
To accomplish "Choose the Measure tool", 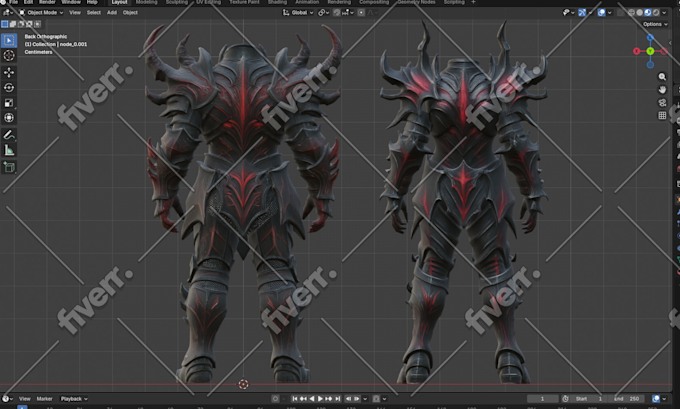I will coord(9,150).
